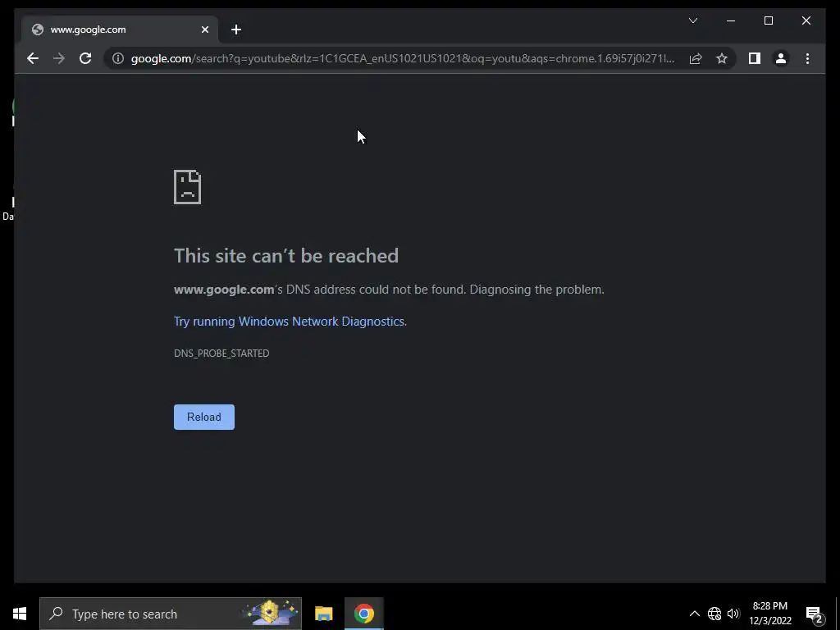Minimize the Chrome window
Image resolution: width=840 pixels, height=630 pixels.
coord(731,21)
